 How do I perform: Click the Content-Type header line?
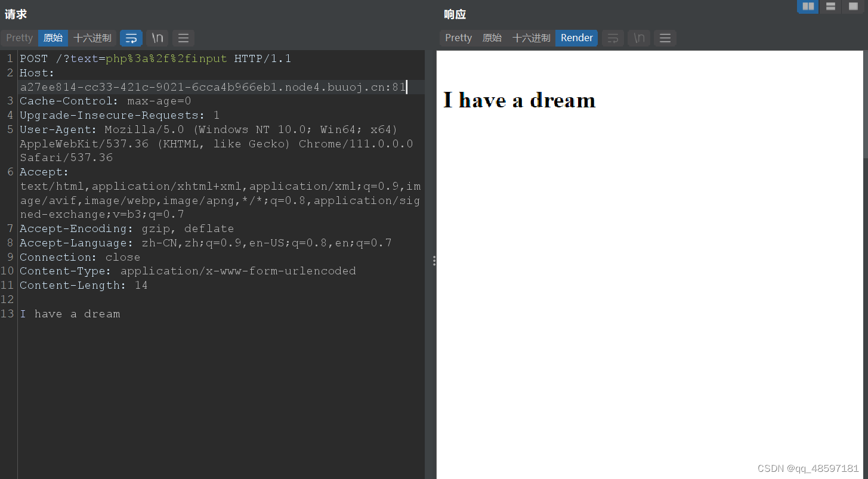[x=188, y=271]
